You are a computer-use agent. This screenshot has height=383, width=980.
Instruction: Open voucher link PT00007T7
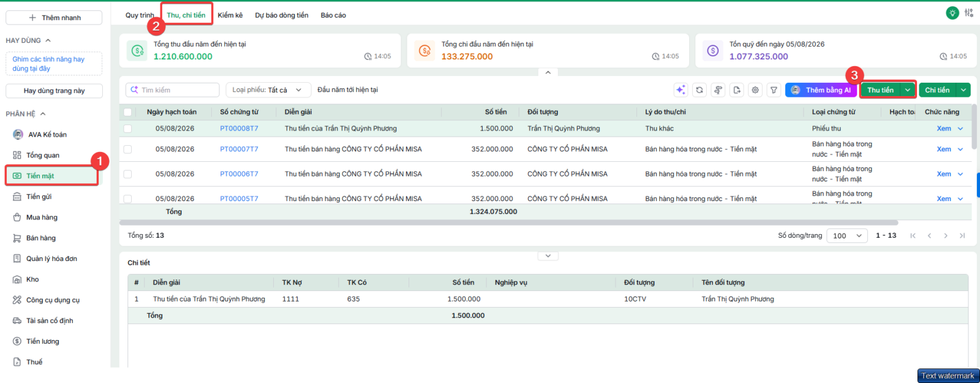(x=239, y=150)
